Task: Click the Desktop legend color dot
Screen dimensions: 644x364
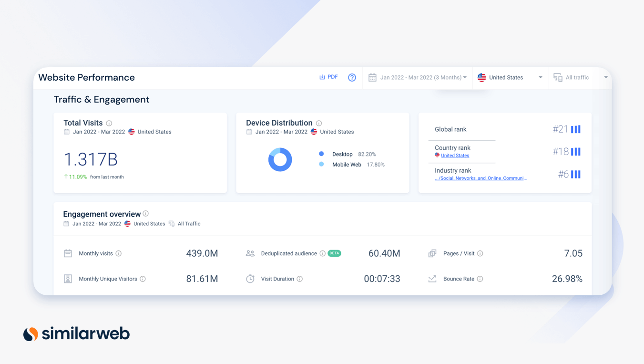Action: (x=321, y=154)
